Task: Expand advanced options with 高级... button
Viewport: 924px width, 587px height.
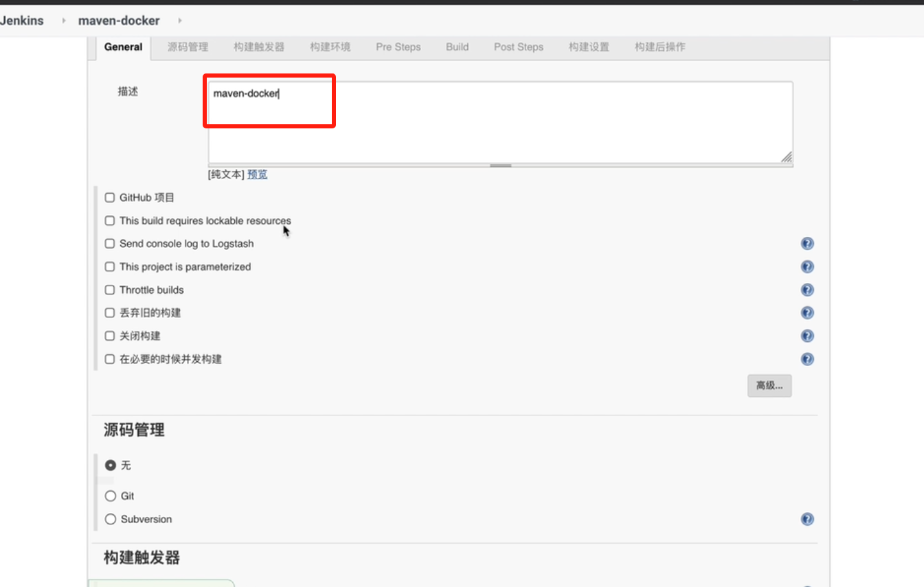Action: (769, 386)
